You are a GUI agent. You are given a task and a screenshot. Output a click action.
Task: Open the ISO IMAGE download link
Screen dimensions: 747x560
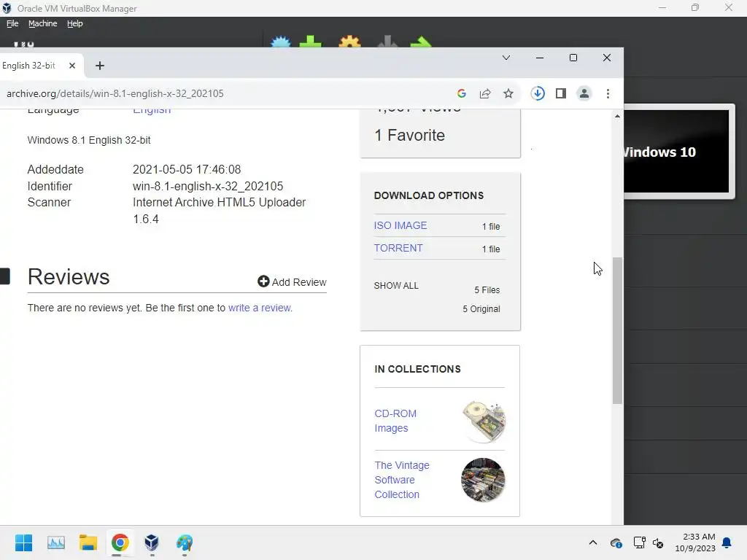click(400, 226)
